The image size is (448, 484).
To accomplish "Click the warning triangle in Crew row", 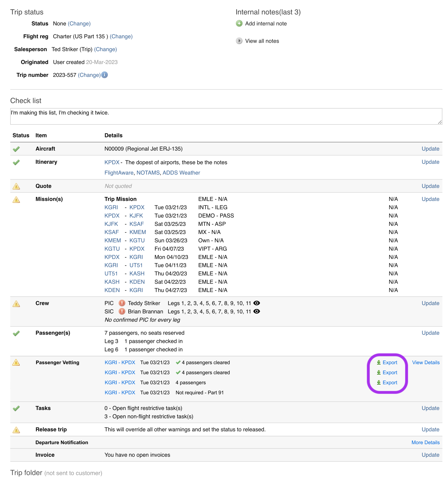I will (x=16, y=304).
